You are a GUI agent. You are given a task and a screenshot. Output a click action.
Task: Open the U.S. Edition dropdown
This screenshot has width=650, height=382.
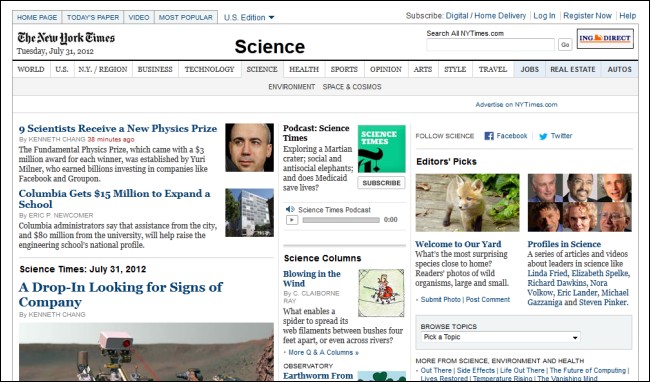coord(249,17)
